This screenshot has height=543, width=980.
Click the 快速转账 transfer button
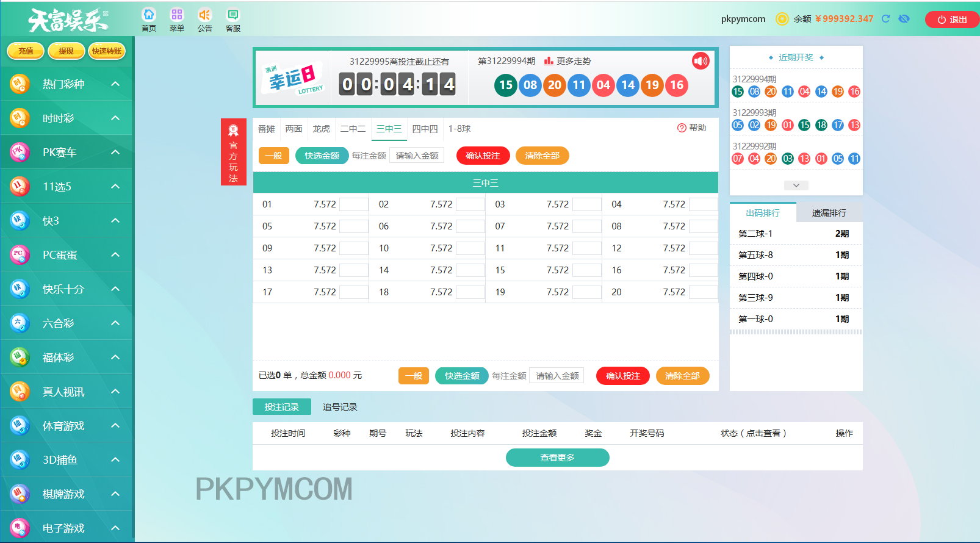click(x=107, y=51)
